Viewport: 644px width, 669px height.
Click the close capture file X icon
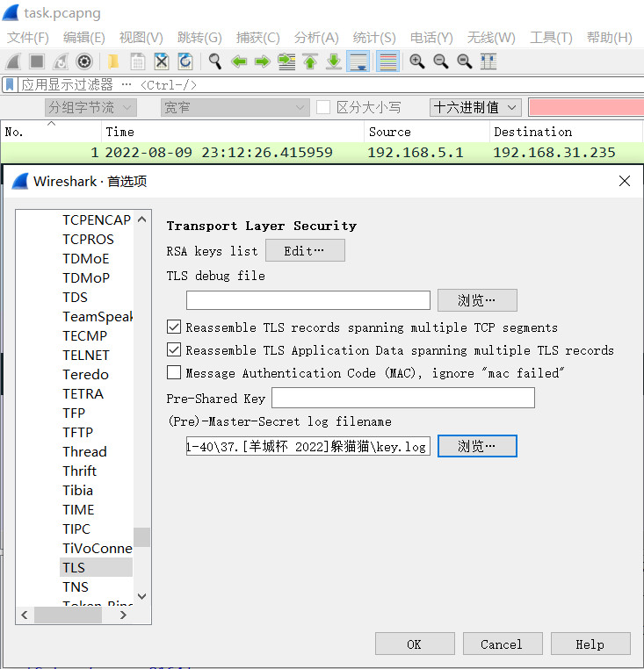(x=161, y=61)
